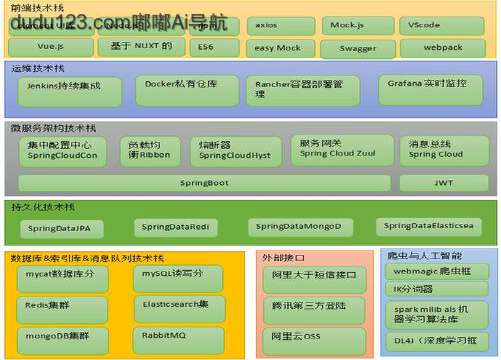The height and width of the screenshot is (360, 501).
Task: Click the Swagger technology box
Action: pyautogui.click(x=358, y=49)
